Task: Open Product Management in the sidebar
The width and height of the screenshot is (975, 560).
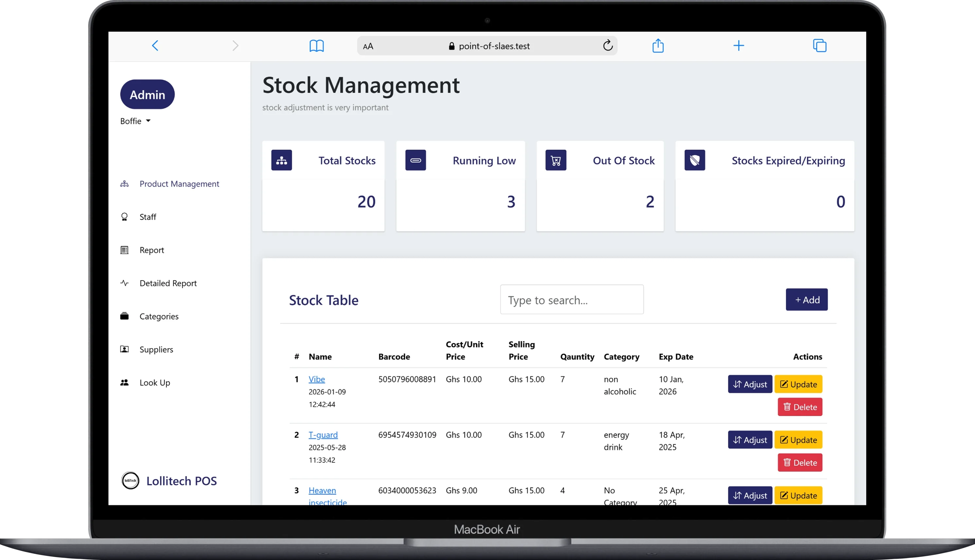Action: (x=179, y=184)
